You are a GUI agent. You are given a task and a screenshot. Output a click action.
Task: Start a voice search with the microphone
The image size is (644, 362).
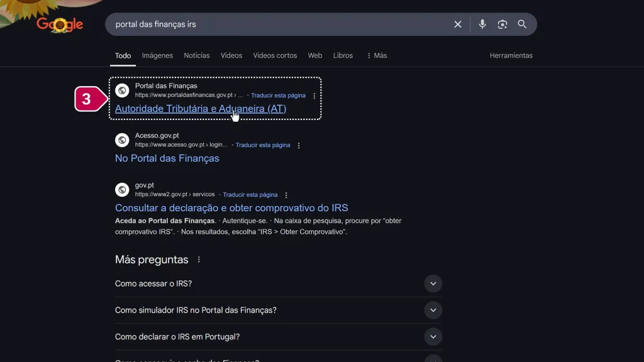click(482, 25)
